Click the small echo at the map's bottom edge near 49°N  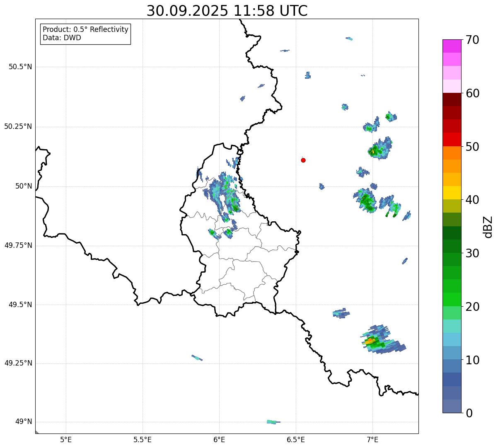click(x=273, y=422)
